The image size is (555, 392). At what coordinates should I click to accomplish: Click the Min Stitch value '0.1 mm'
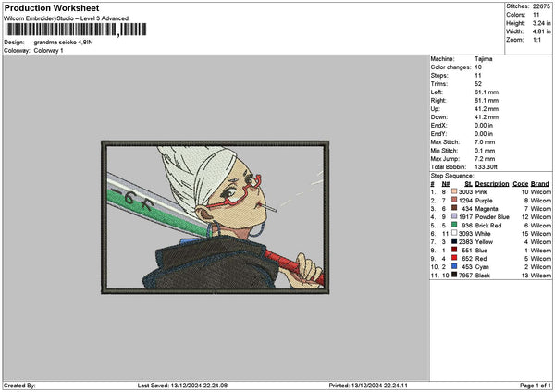(x=485, y=151)
